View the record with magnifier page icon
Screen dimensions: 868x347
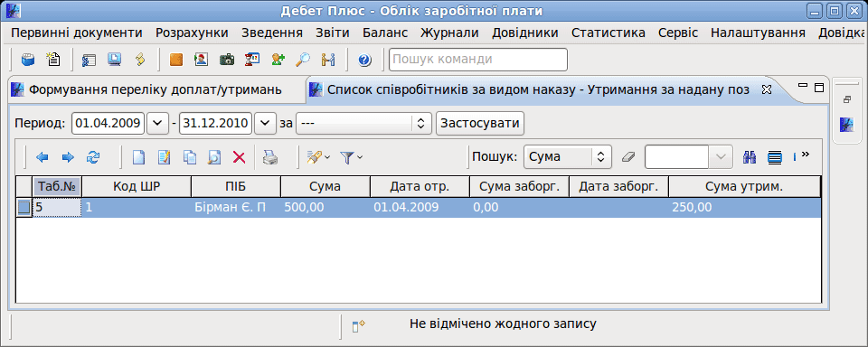[214, 157]
